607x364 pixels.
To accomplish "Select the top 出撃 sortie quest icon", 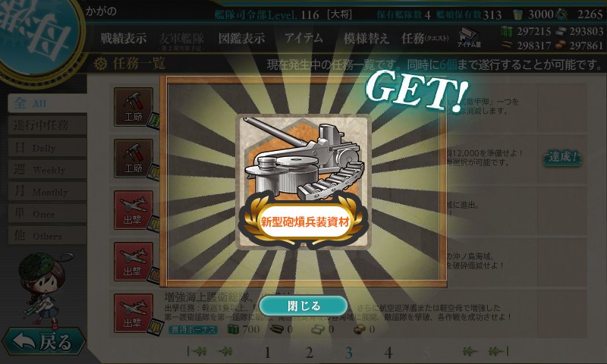I will point(134,210).
